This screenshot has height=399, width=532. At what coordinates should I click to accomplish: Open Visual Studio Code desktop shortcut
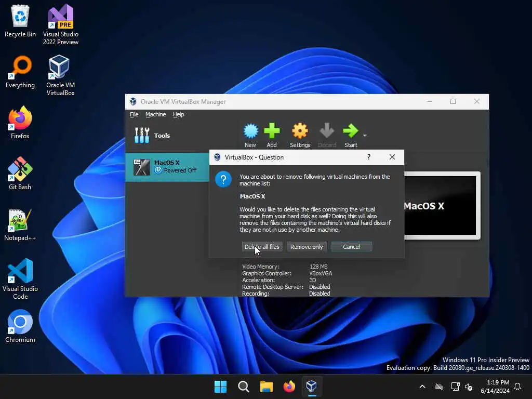[x=20, y=279]
